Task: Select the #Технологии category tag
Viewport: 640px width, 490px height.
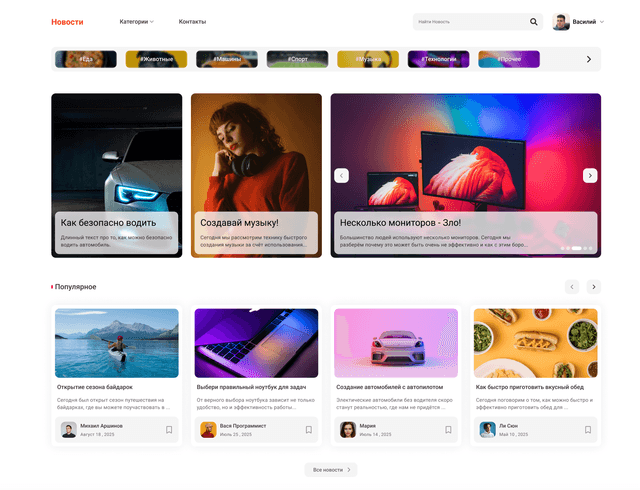Action: 438,59
